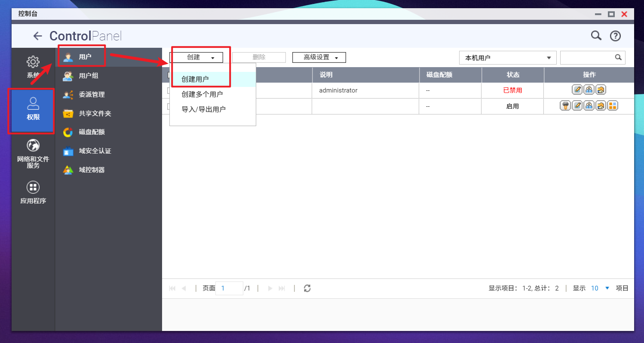Edit shared folder permission of disabled administrator
644x343 pixels.
point(601,90)
